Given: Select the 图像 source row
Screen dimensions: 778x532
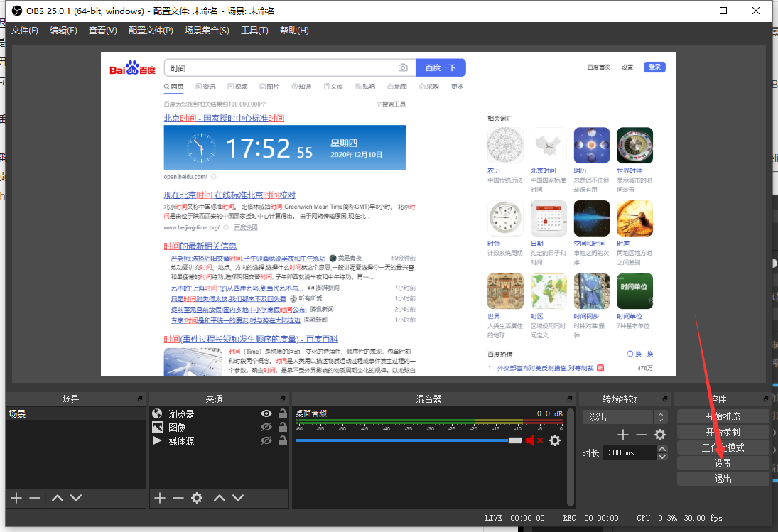Looking at the screenshot, I should [219, 427].
